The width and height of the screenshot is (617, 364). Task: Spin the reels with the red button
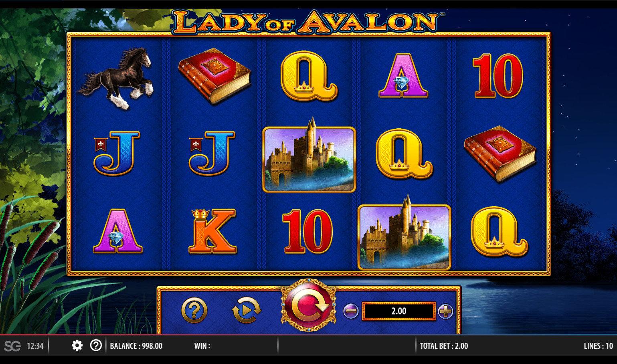(x=308, y=306)
